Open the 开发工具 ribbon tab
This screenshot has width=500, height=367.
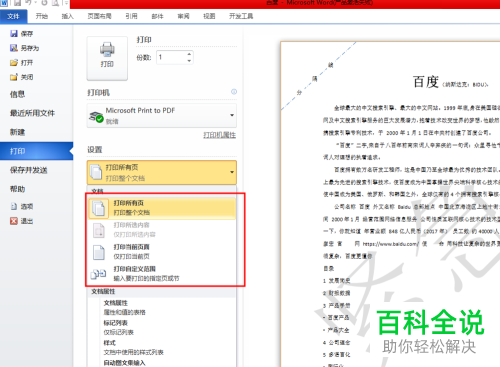pyautogui.click(x=241, y=16)
